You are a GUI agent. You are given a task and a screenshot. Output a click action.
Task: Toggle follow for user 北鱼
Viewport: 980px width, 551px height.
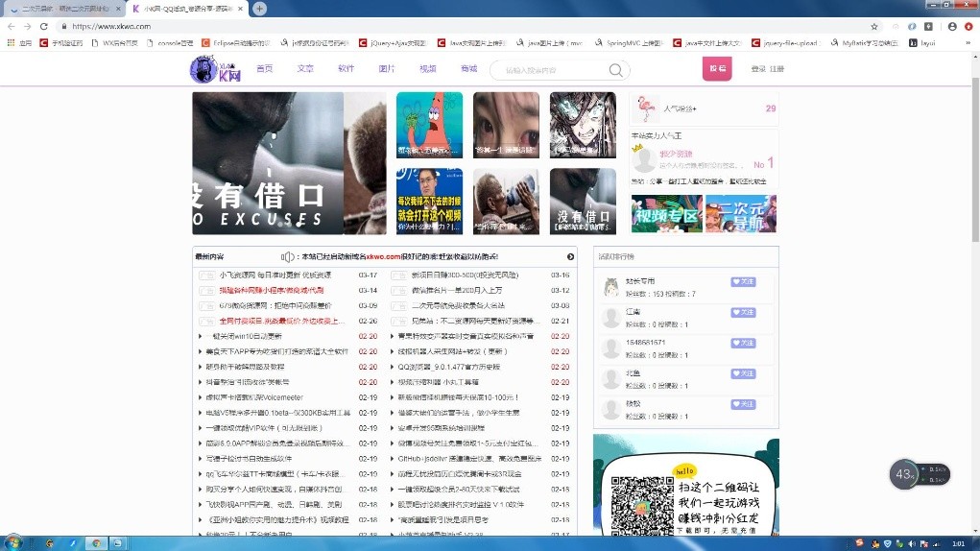click(742, 374)
